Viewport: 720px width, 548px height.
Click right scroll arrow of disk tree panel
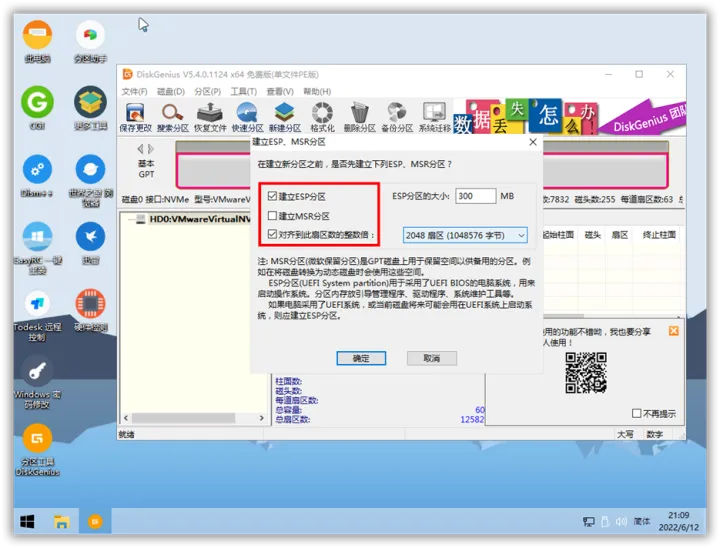[x=261, y=418]
